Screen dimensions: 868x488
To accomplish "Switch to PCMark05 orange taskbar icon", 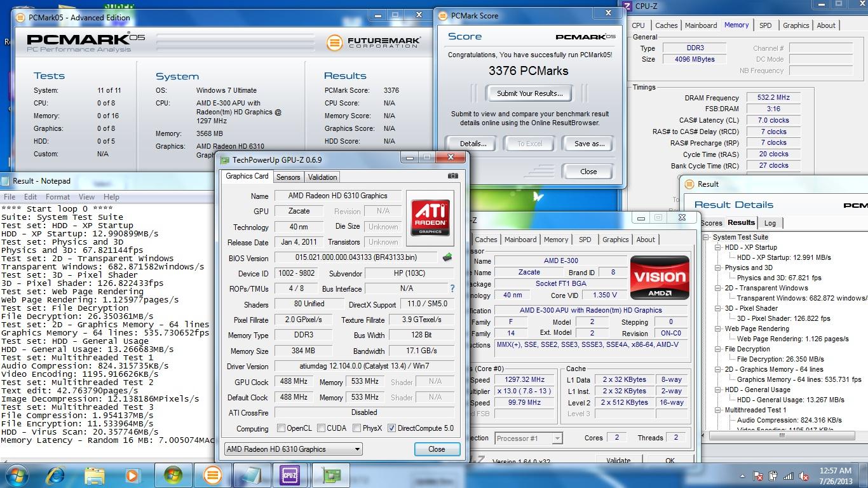I will pyautogui.click(x=212, y=475).
